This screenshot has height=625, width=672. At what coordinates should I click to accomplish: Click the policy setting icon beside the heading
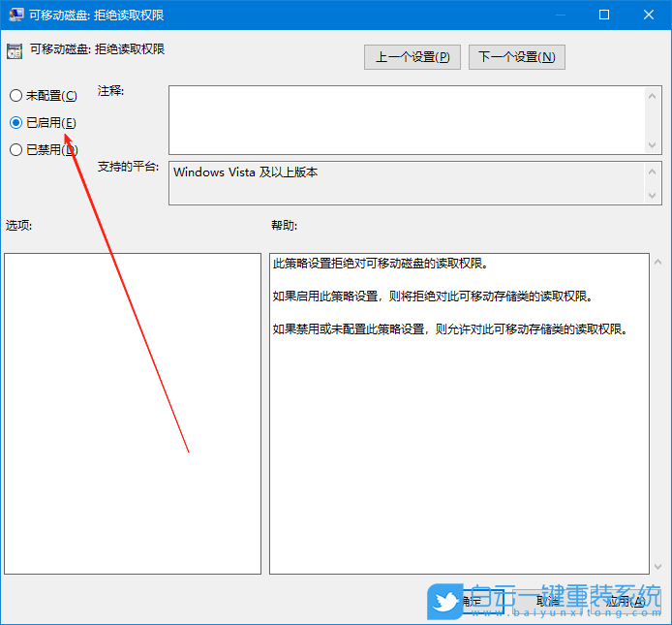point(15,51)
